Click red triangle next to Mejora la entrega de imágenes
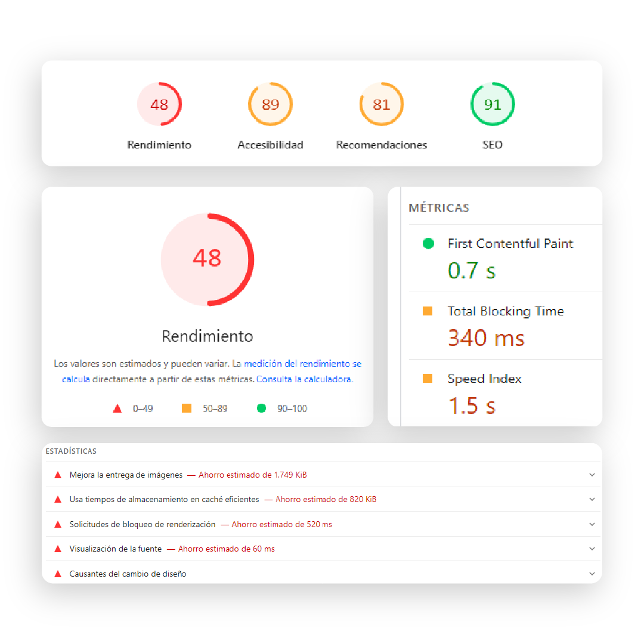Viewport: 644px width, 644px height. (x=58, y=475)
